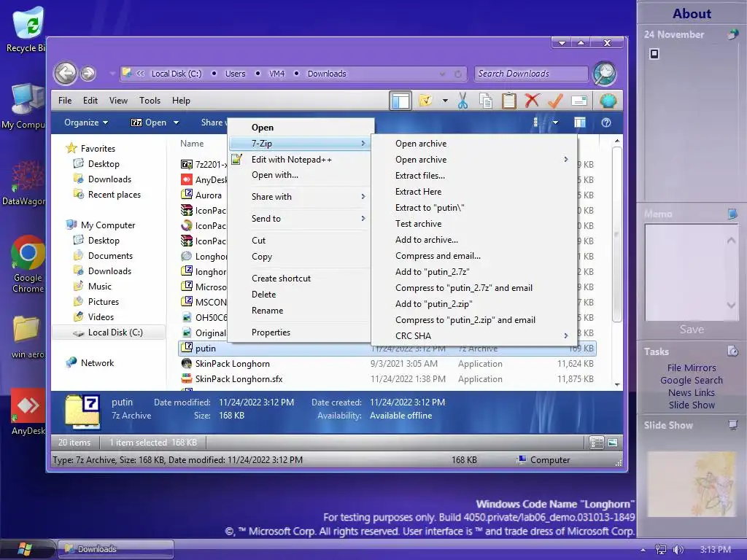Toggle the checkbox under 24 November
Viewport: 747px width, 560px height.
tap(654, 54)
